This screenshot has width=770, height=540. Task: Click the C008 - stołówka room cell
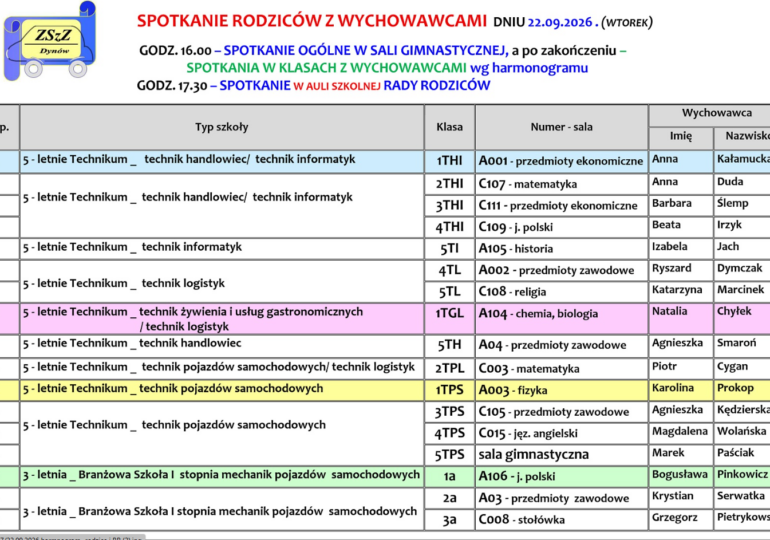click(x=561, y=519)
